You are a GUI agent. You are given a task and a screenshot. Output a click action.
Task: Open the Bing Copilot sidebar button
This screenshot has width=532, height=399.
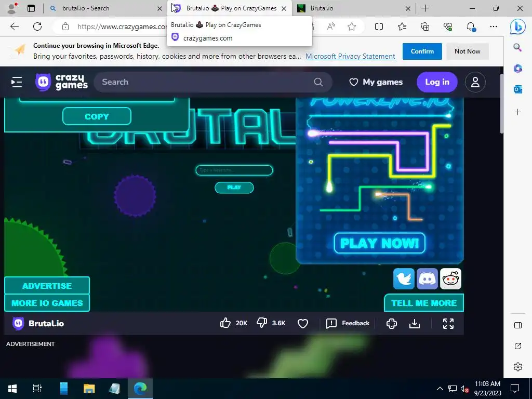coord(518,27)
